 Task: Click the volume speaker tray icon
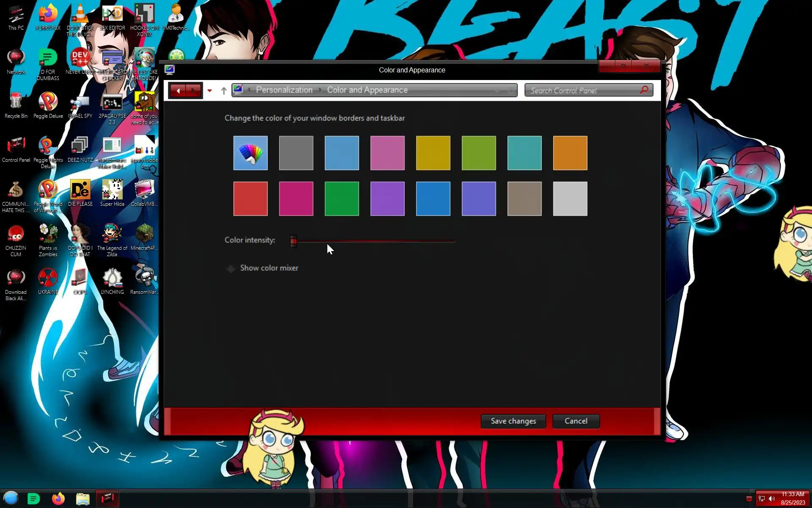[772, 499]
